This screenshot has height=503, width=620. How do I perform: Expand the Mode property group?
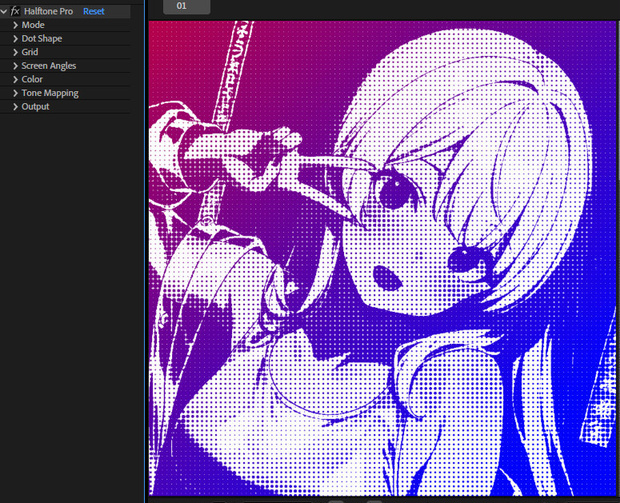coord(15,25)
